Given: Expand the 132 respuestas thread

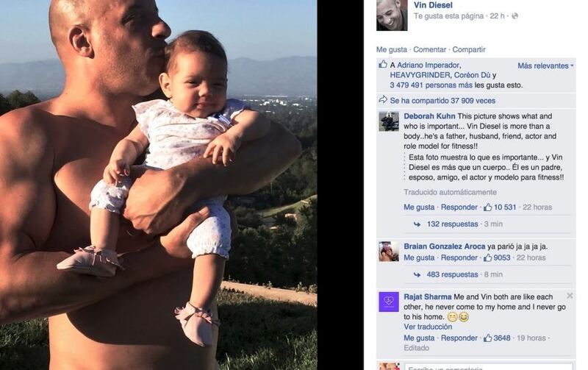Looking at the screenshot, I should click(452, 224).
